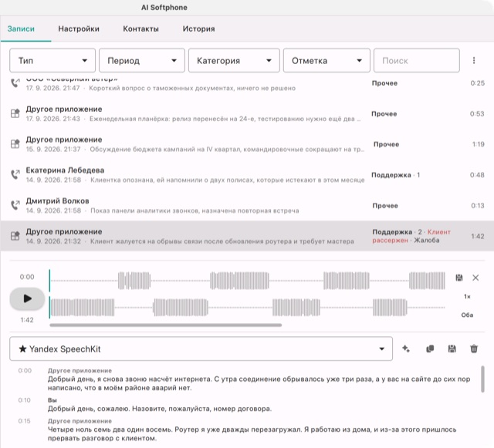
Task: Jump to the 0:10 transcript timestamp
Action: pyautogui.click(x=24, y=400)
